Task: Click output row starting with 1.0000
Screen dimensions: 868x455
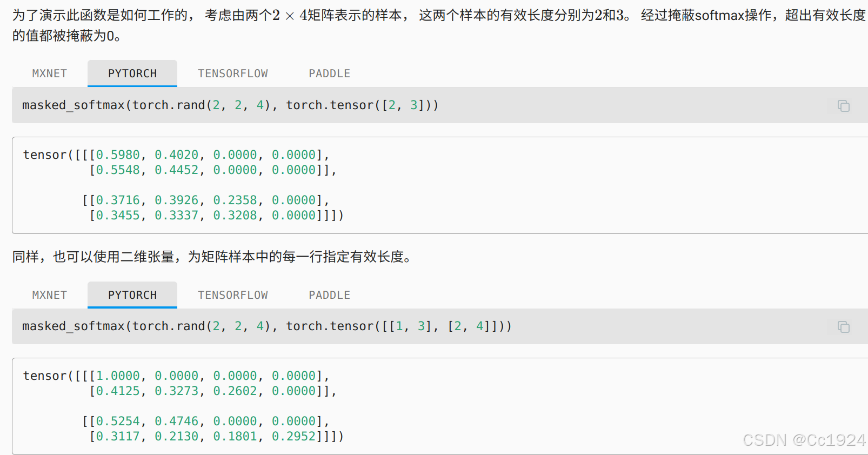Action: (176, 376)
